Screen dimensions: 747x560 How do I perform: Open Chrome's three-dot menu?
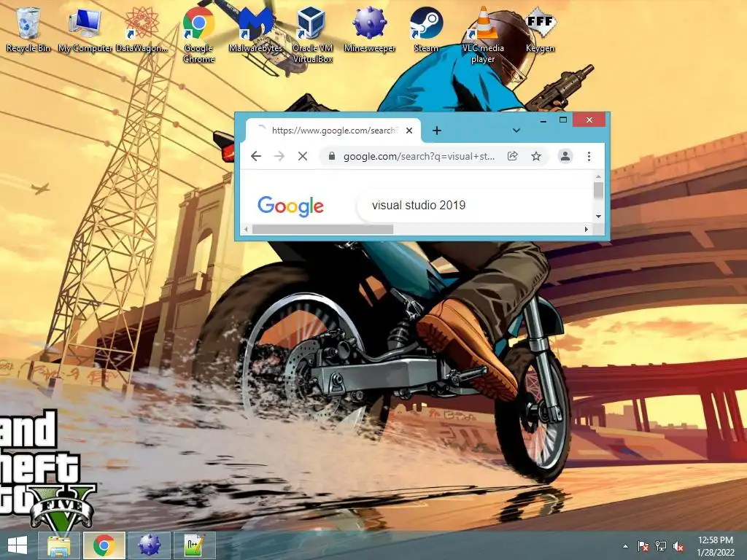point(589,156)
